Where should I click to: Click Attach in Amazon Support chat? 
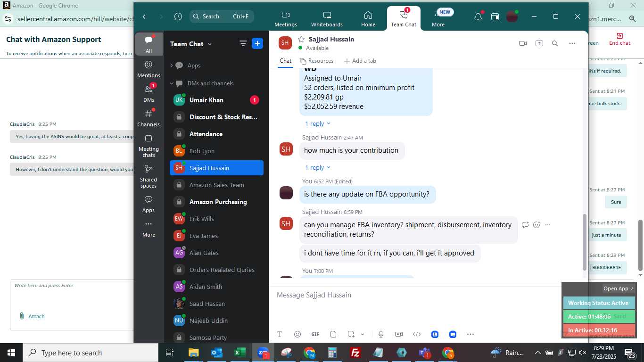coord(32,316)
